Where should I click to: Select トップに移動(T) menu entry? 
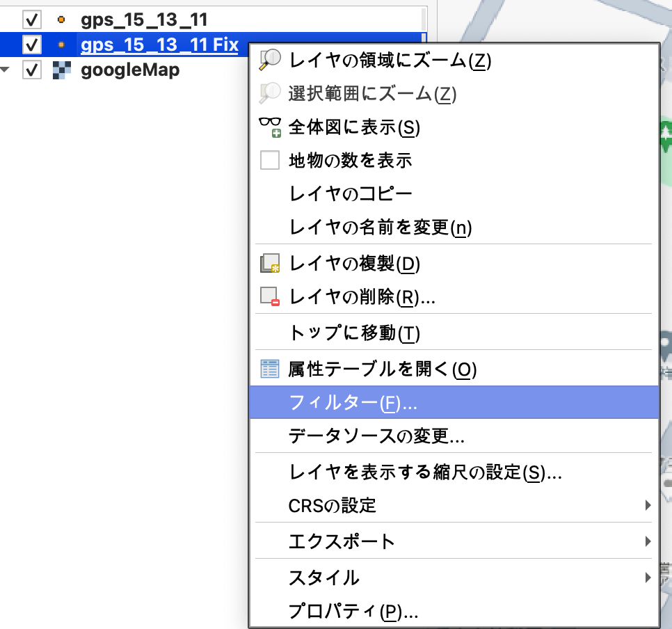tap(454, 333)
